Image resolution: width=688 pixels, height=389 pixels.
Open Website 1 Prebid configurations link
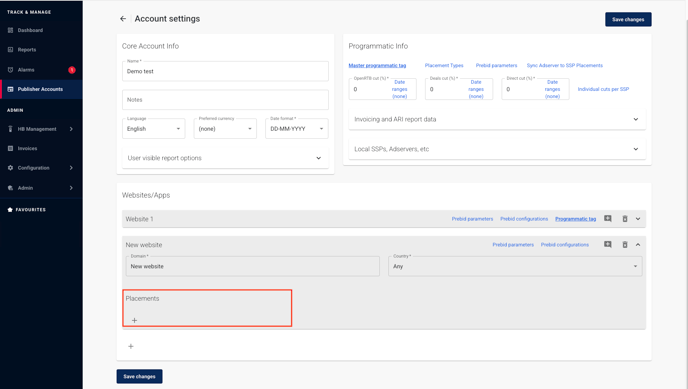[524, 219]
